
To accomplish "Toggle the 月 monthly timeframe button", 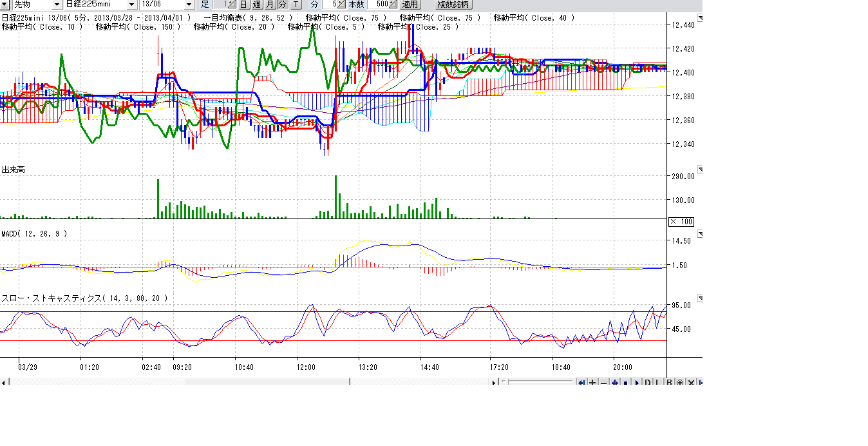I will [x=270, y=5].
